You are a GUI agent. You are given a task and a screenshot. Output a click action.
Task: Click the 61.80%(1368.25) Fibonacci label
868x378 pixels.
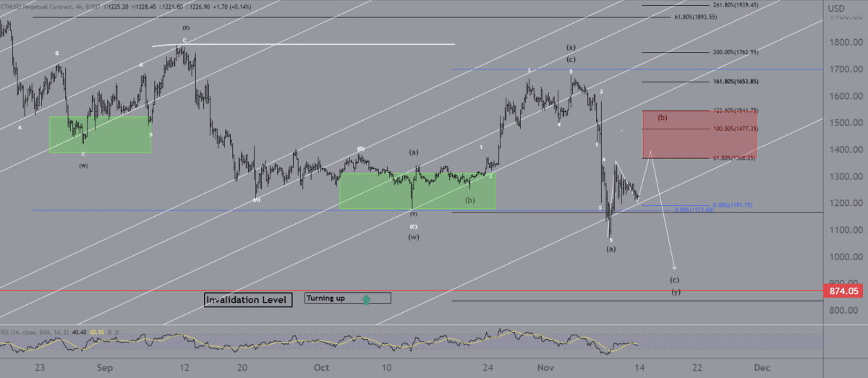(736, 158)
